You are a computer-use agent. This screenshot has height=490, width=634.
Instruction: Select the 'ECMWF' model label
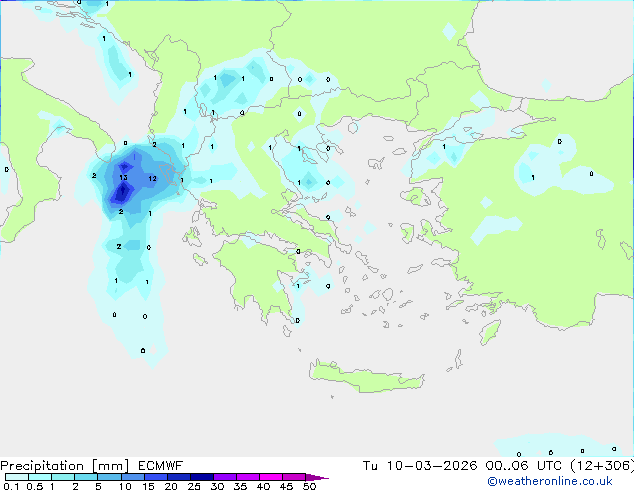pyautogui.click(x=161, y=466)
